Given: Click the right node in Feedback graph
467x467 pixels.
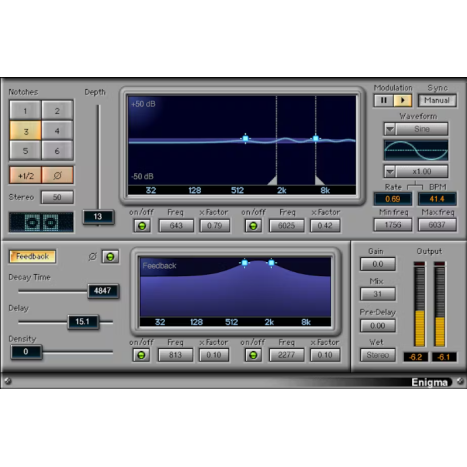Looking at the screenshot, I should [271, 263].
